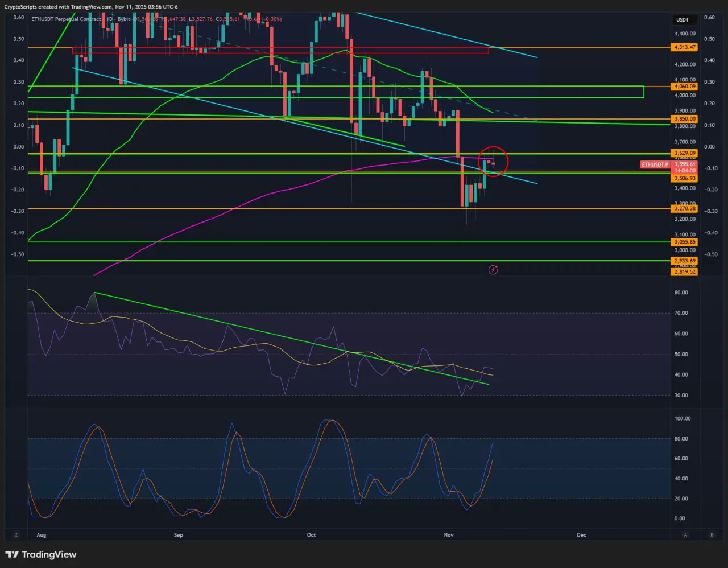Screen dimensions: 728x568
Task: Select the 2,819.52 price level label
Action: pyautogui.click(x=684, y=272)
